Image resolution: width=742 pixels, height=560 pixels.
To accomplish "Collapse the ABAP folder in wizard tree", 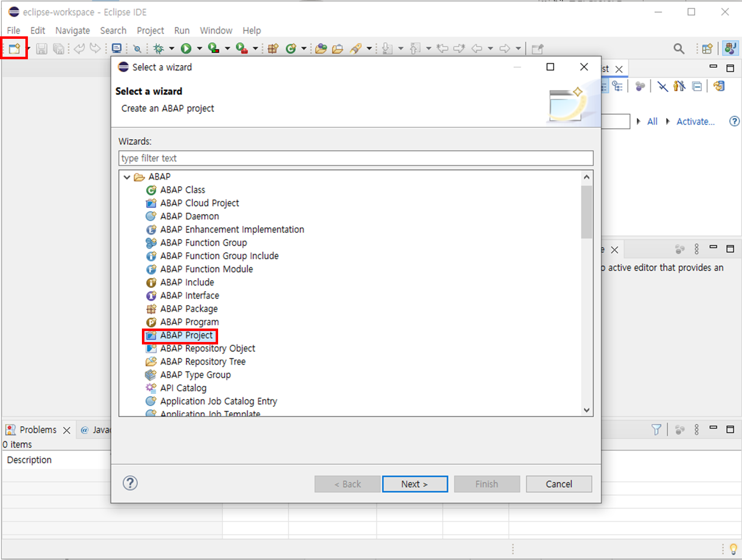I will [127, 177].
